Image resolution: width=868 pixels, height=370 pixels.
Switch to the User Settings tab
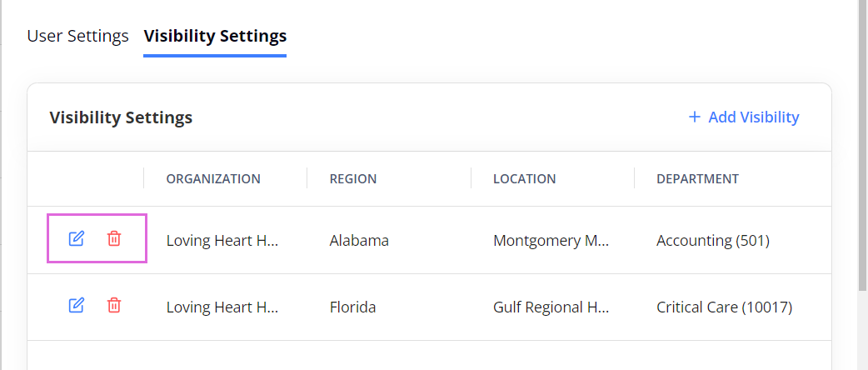click(78, 36)
